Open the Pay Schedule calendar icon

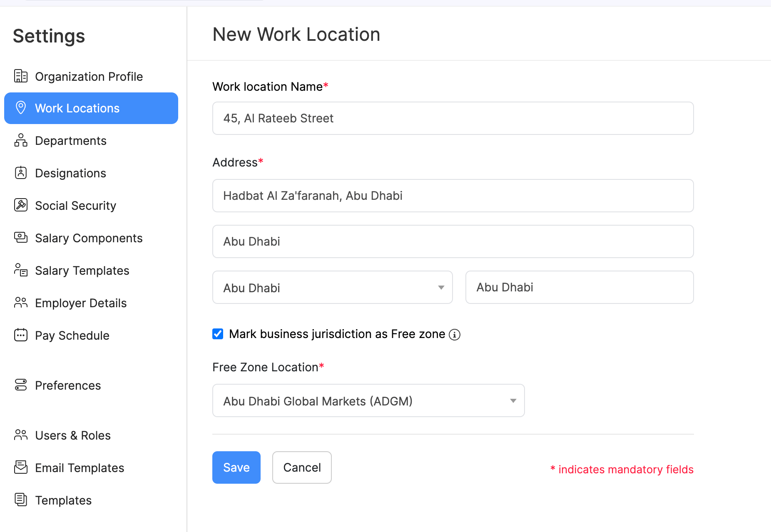(x=21, y=335)
